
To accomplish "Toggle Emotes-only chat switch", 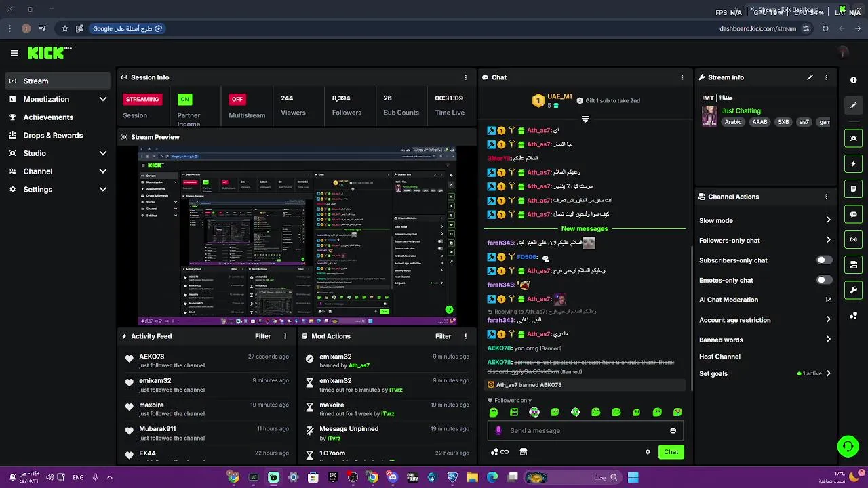I will pyautogui.click(x=824, y=280).
